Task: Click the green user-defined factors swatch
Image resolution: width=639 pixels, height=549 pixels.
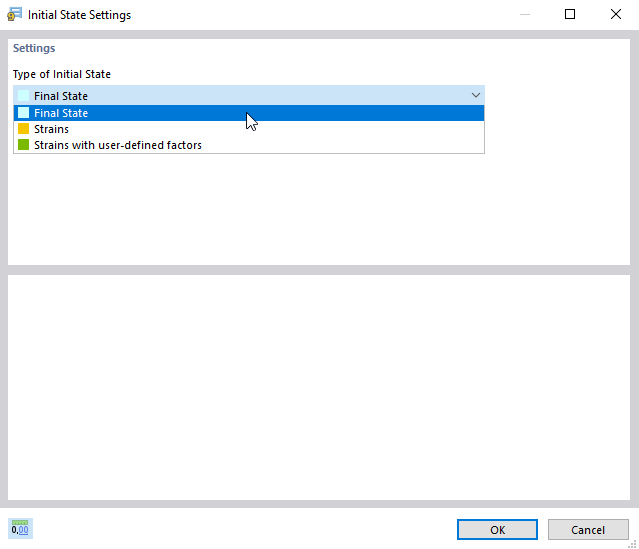Action: click(x=24, y=145)
